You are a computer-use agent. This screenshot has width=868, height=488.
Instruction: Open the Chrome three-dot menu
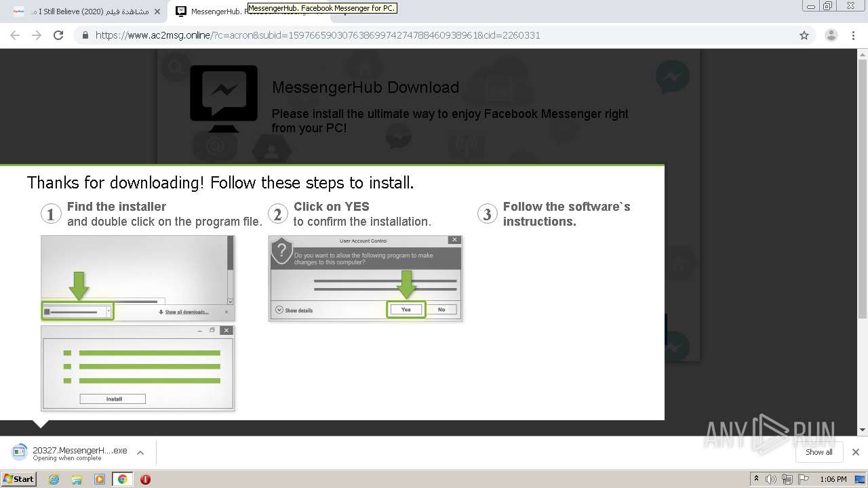click(x=852, y=35)
